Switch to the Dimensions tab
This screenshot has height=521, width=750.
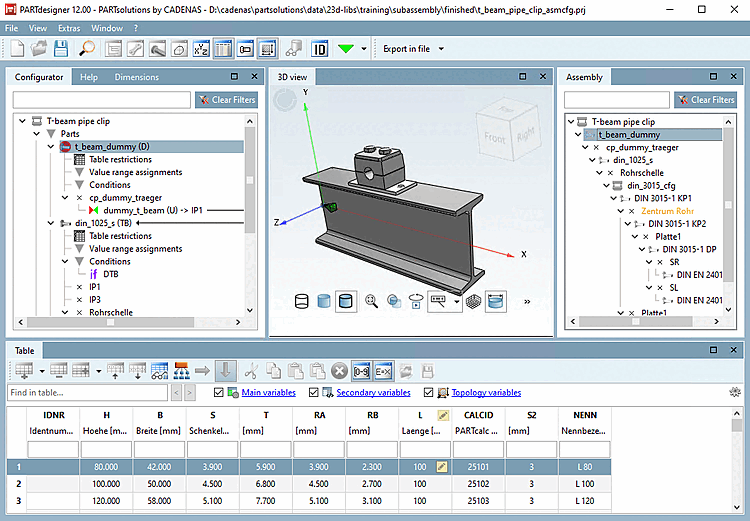(x=137, y=77)
